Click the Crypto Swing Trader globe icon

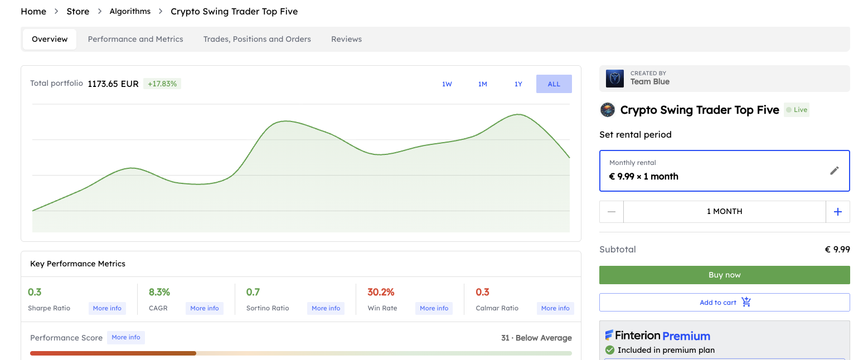pyautogui.click(x=607, y=110)
